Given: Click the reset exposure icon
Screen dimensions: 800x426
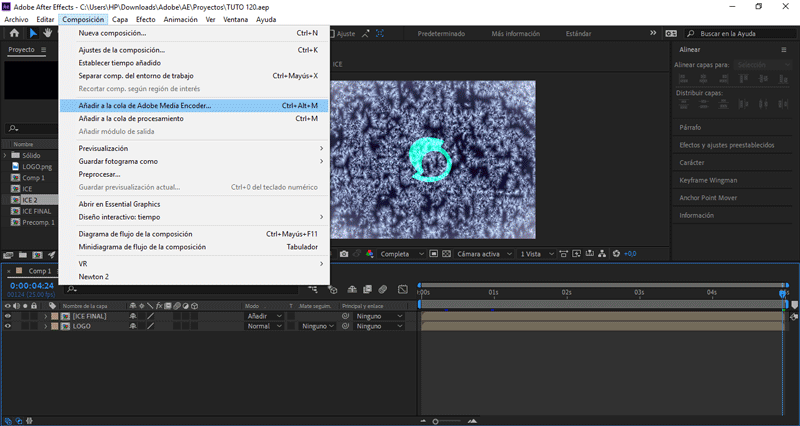Looking at the screenshot, I should pyautogui.click(x=615, y=254).
